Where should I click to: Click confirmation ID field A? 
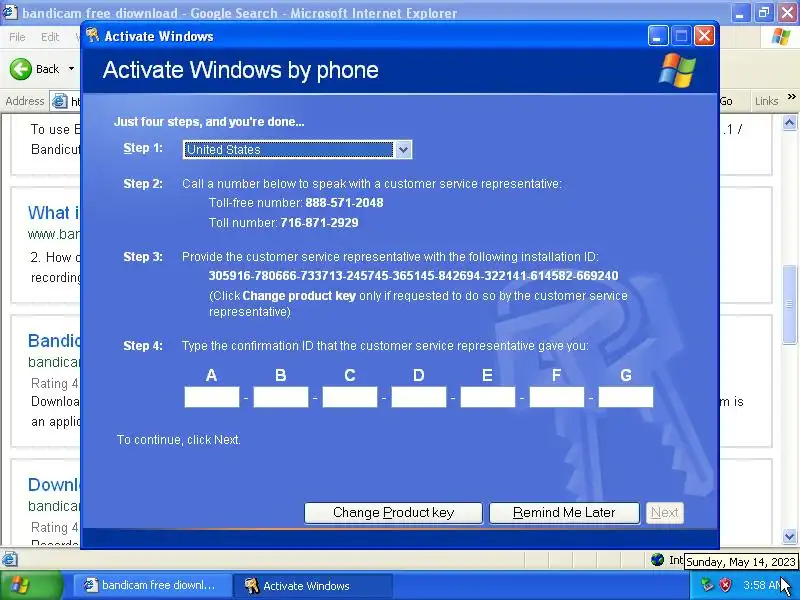click(x=212, y=397)
